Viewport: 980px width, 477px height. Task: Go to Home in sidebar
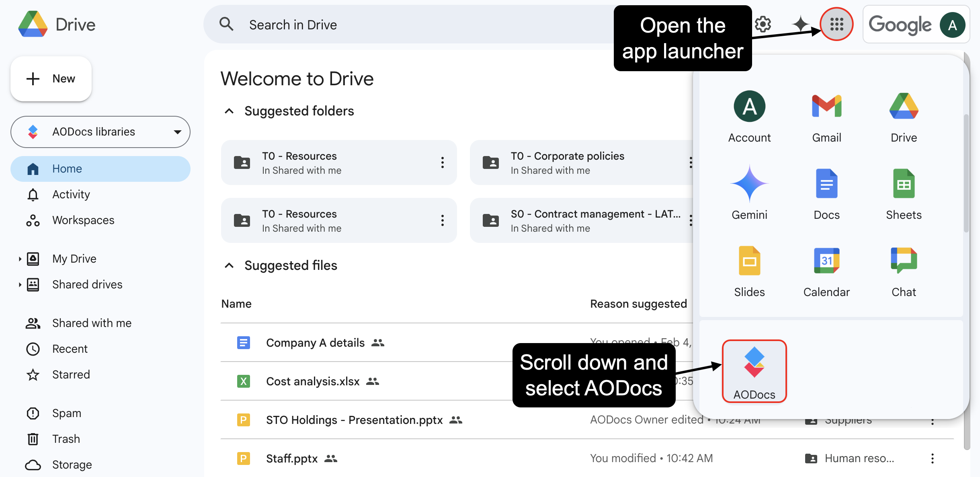(100, 169)
